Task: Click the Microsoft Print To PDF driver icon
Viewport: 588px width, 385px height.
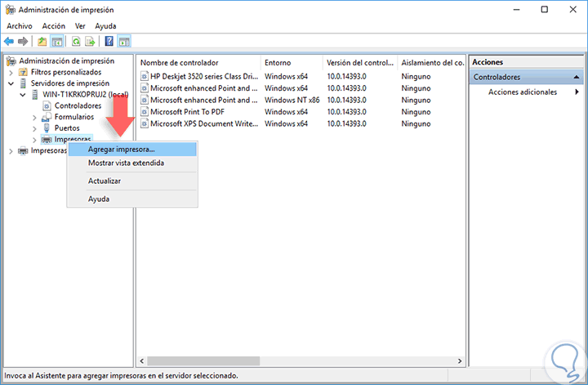Action: [x=145, y=112]
